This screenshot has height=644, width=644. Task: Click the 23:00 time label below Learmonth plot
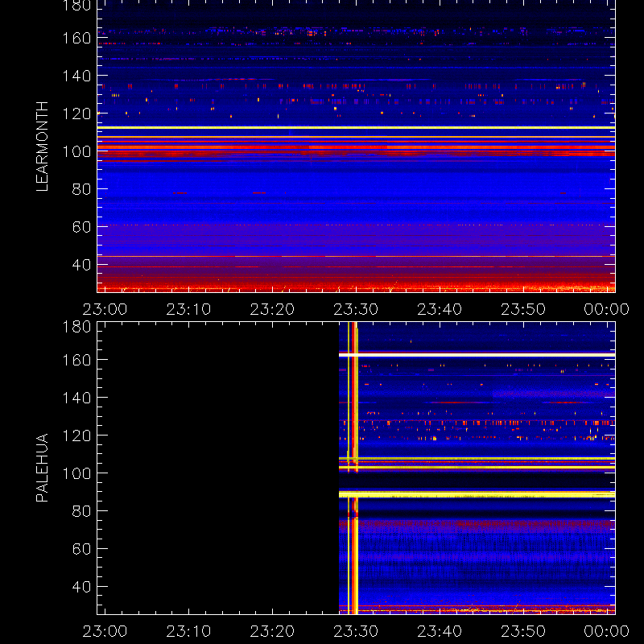[x=105, y=309]
